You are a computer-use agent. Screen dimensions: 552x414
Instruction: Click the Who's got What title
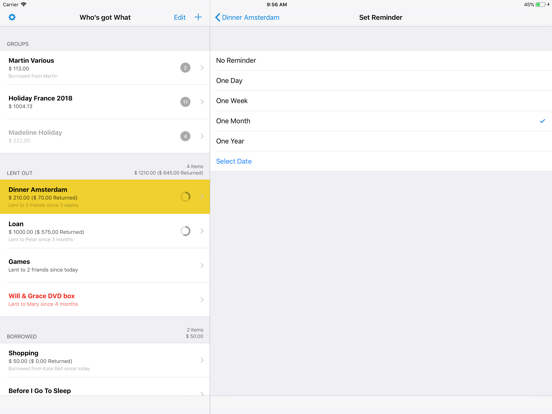pos(105,17)
